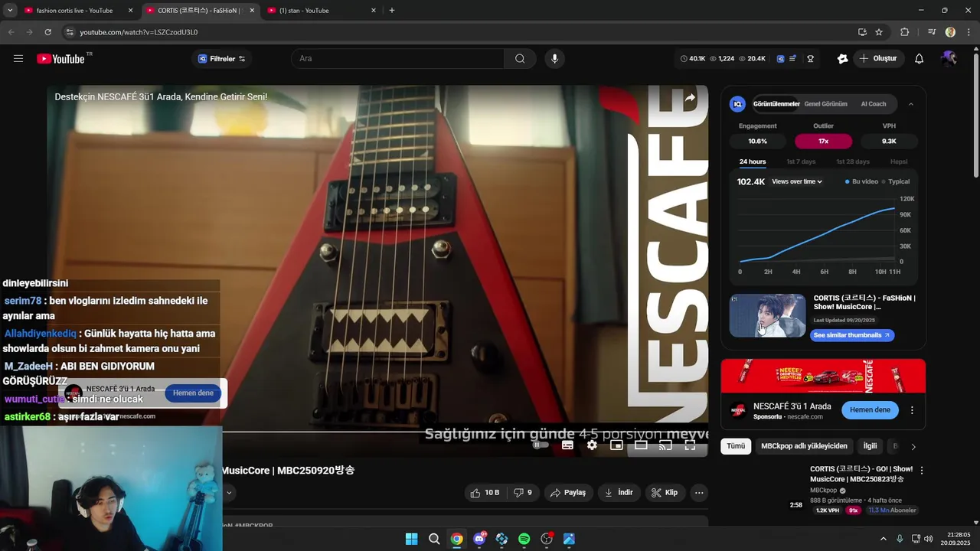980x551 pixels.
Task: Click Hemen dene on video overlay ad
Action: point(193,393)
